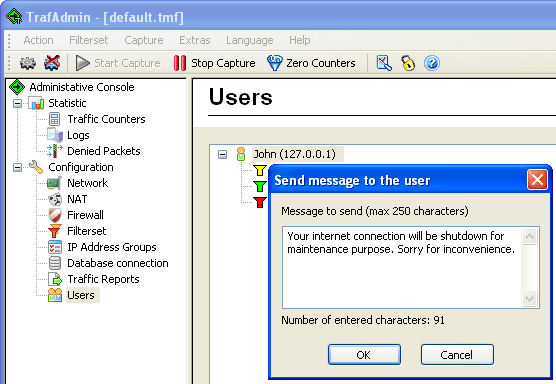Collapse the Configuration tree node

(17, 167)
